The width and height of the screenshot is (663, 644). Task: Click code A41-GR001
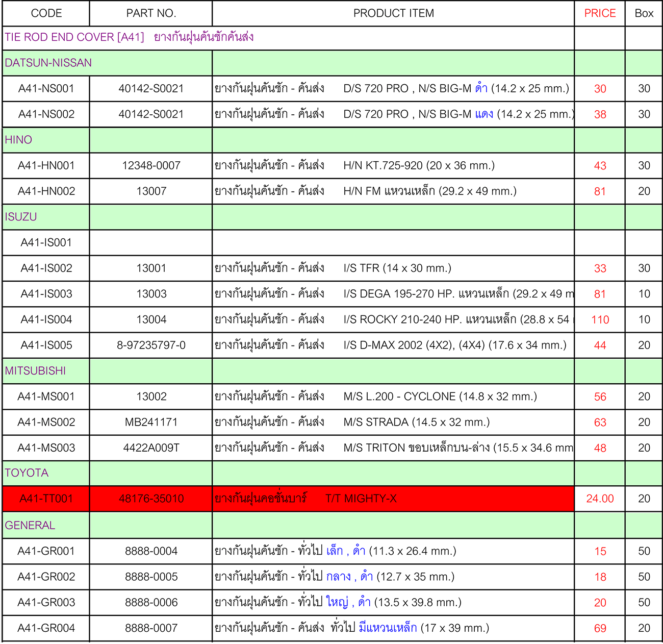point(46,551)
